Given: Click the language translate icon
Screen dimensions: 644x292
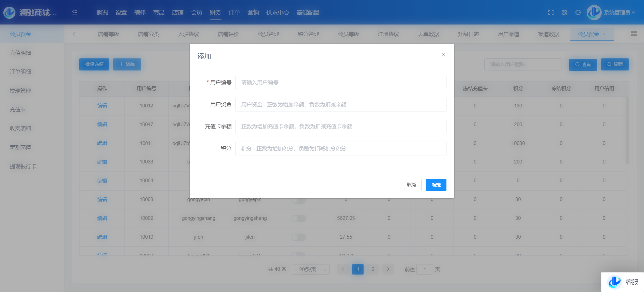Looking at the screenshot, I should tap(565, 12).
